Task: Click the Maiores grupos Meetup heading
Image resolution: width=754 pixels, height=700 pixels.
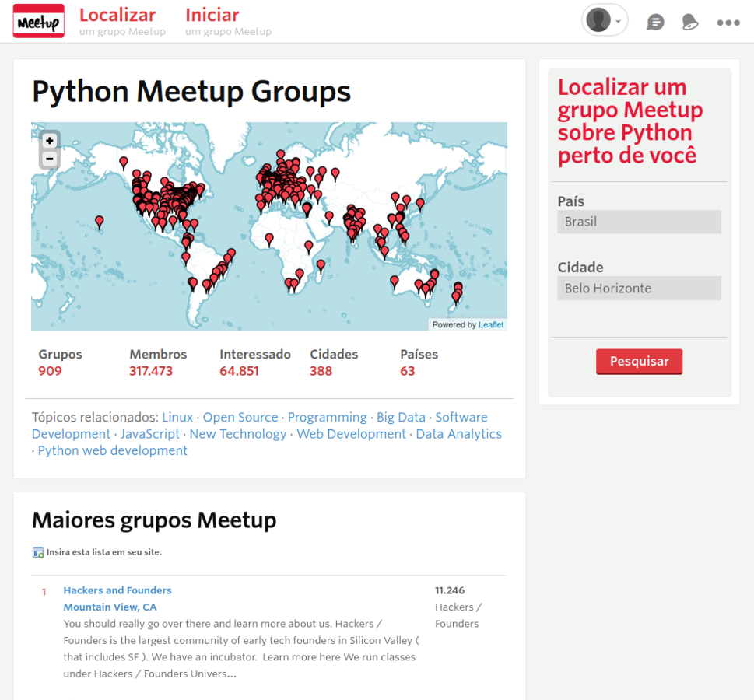Action: pyautogui.click(x=154, y=520)
